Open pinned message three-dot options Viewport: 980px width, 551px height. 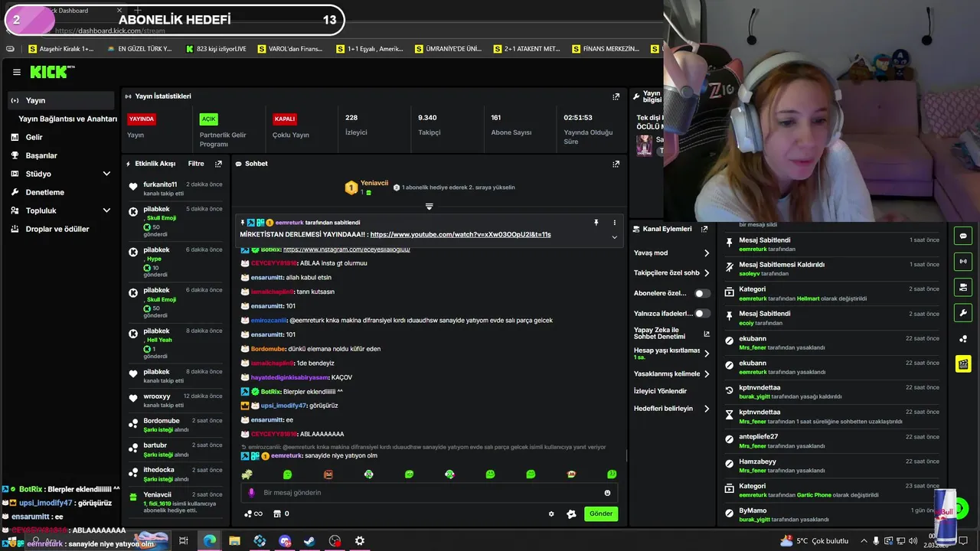pyautogui.click(x=614, y=223)
